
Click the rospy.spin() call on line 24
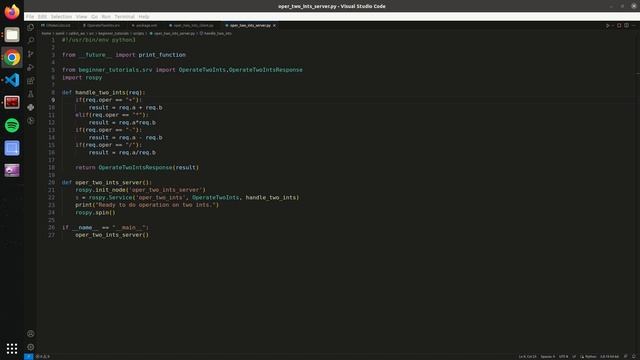click(95, 213)
